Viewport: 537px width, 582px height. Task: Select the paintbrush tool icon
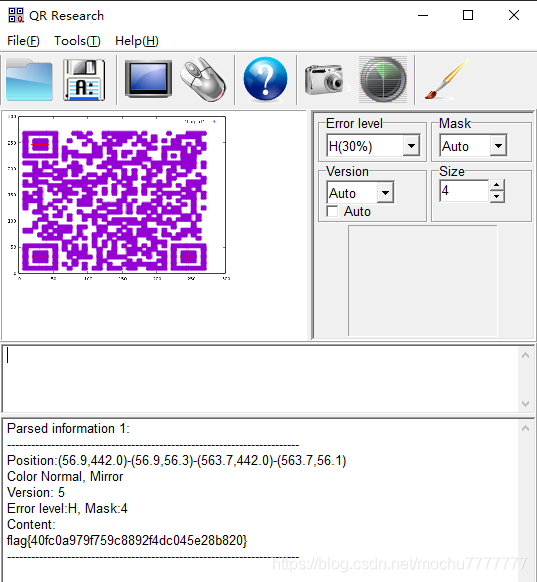click(447, 79)
